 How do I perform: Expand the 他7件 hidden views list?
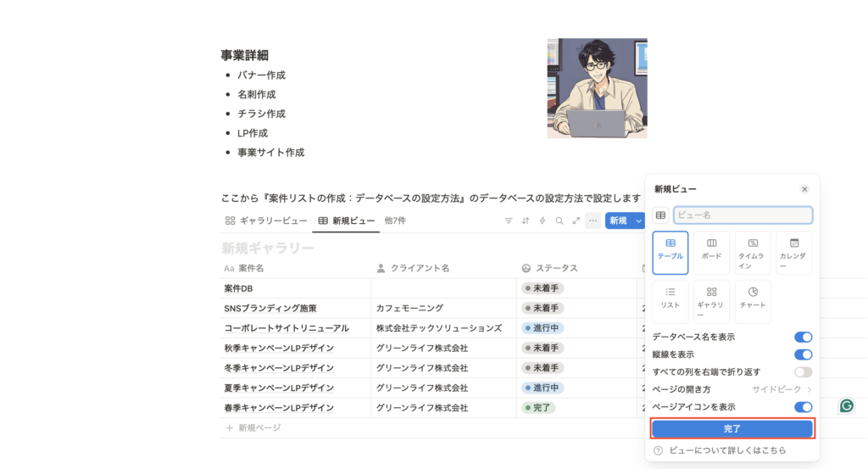point(395,221)
